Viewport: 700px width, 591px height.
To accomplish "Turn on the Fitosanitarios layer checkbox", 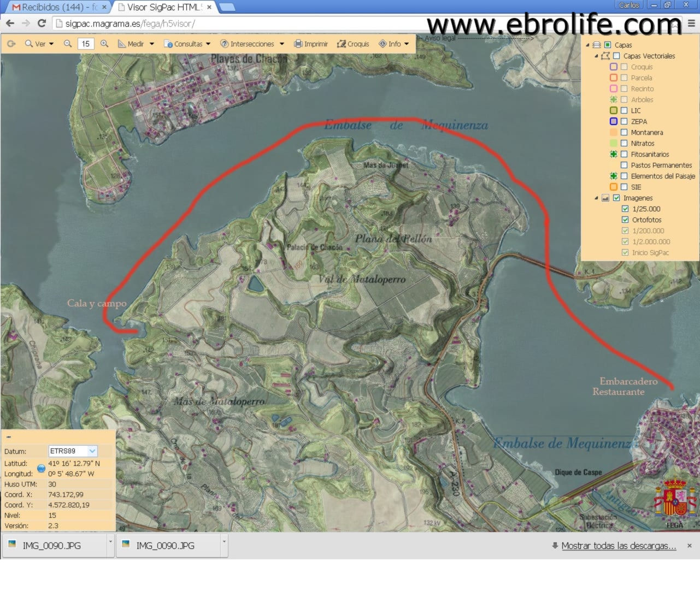I will pos(624,154).
